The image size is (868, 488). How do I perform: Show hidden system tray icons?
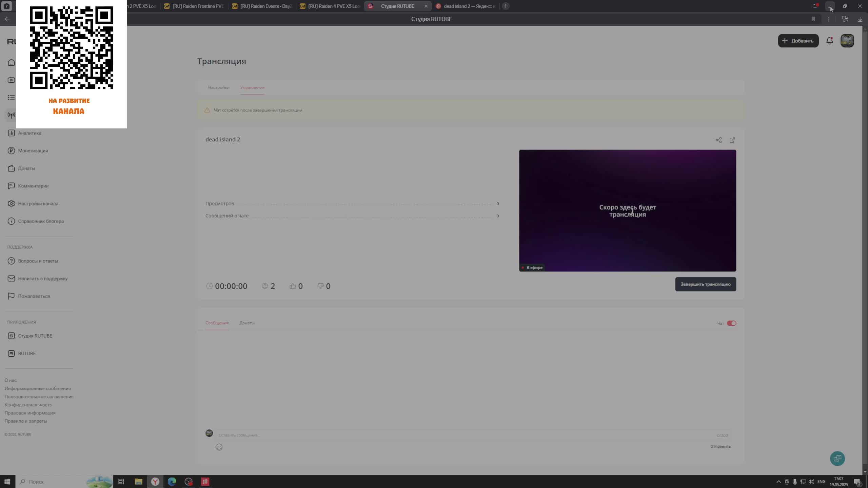click(778, 482)
